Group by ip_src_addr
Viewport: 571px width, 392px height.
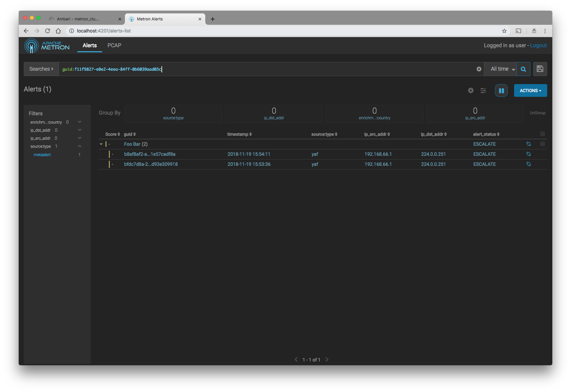(475, 114)
